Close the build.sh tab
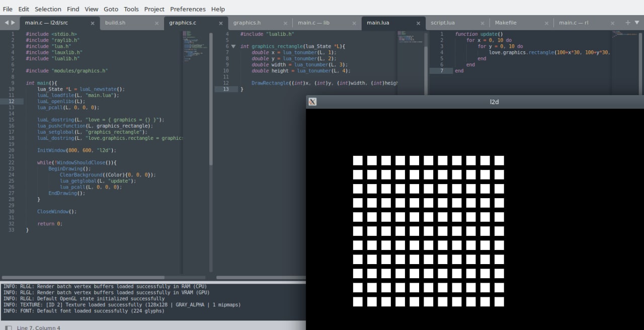 [x=156, y=23]
